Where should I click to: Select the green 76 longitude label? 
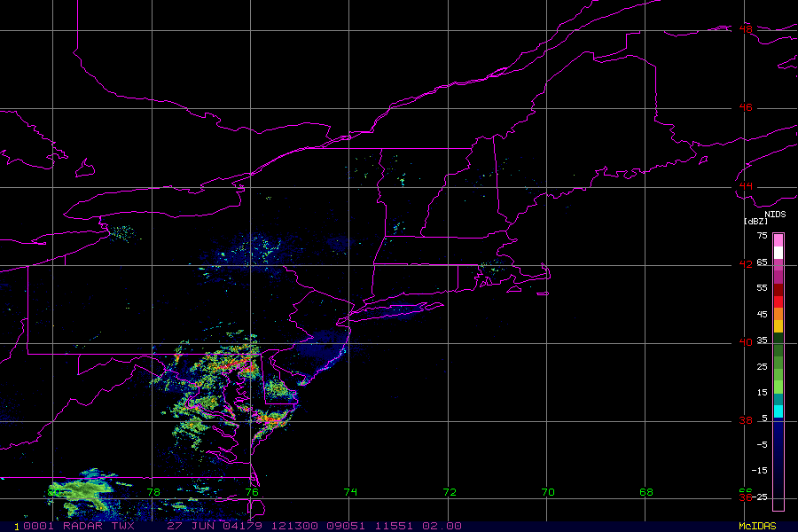click(x=252, y=492)
